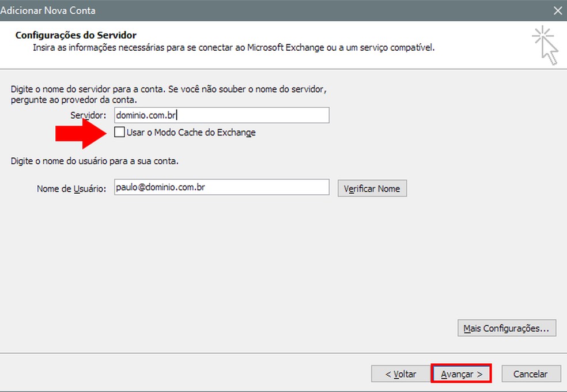The height and width of the screenshot is (392, 567).
Task: Toggle the checkbox highlighted by the red arrow
Action: [120, 132]
